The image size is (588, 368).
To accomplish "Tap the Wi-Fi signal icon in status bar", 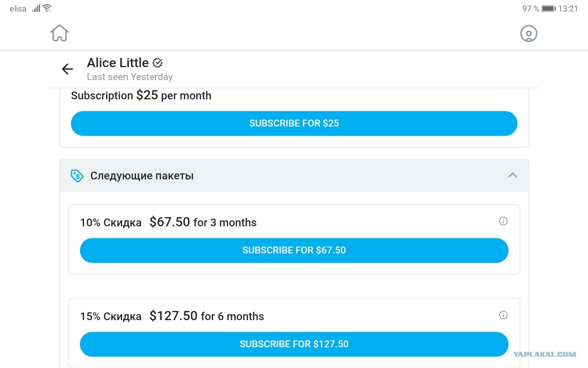I will (x=47, y=8).
